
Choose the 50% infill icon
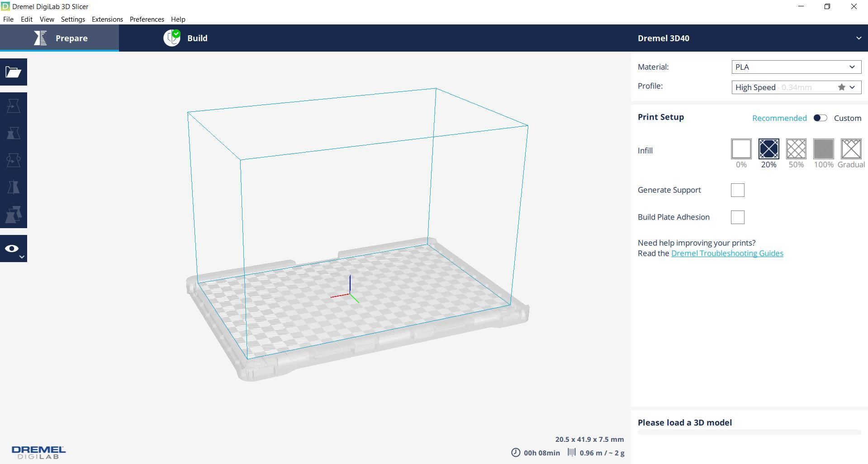796,149
